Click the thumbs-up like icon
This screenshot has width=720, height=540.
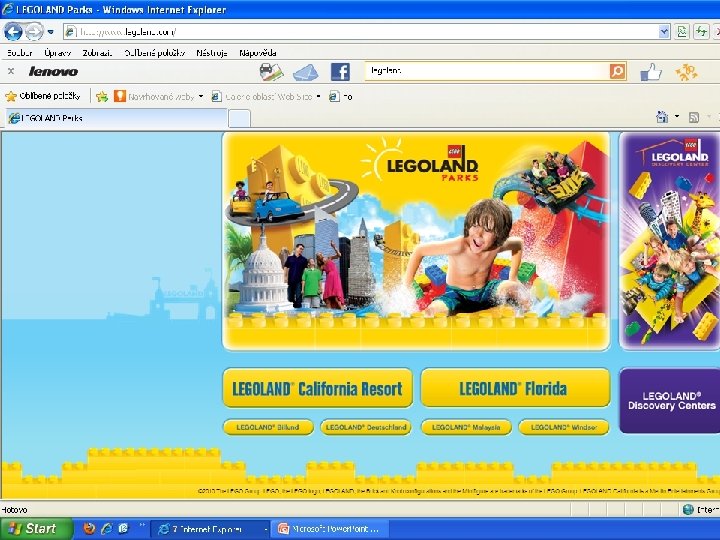(x=651, y=72)
